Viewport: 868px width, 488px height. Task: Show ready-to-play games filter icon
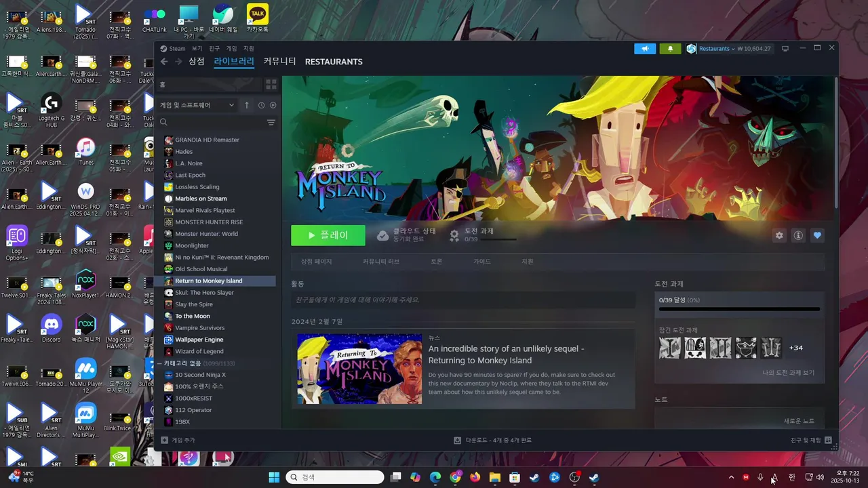[273, 105]
